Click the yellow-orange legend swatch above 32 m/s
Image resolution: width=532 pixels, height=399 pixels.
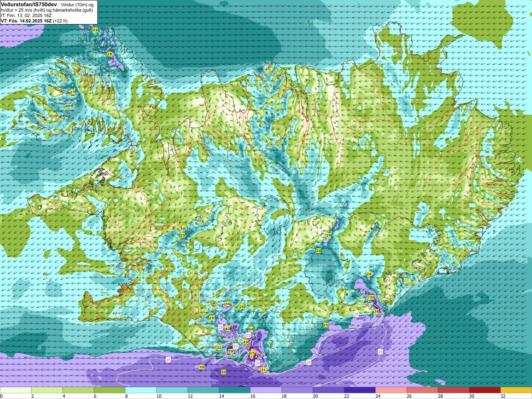[x=516, y=390]
